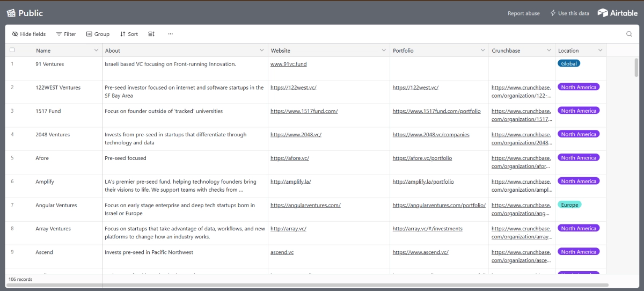Click the Hide fields toolbar button
This screenshot has width=644, height=291.
click(x=29, y=34)
